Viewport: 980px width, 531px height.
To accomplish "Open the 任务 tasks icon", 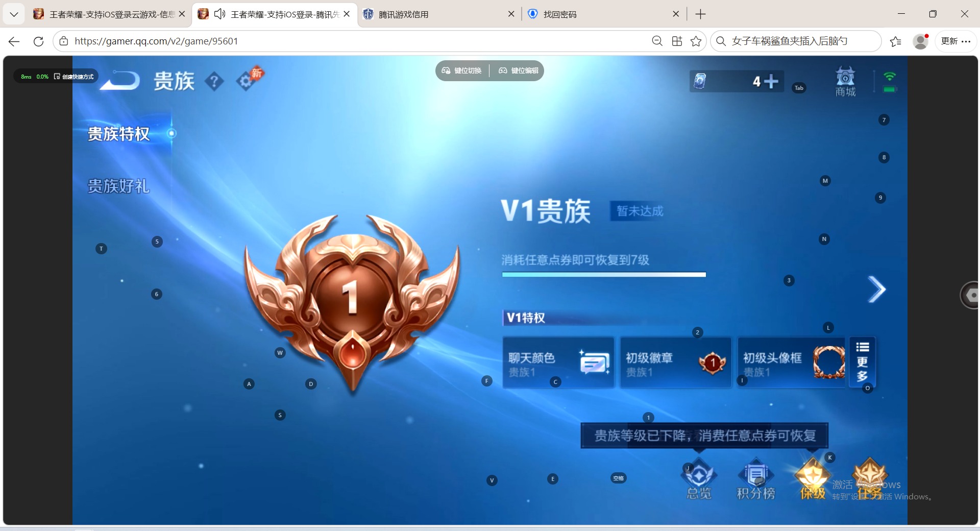I will 869,479.
